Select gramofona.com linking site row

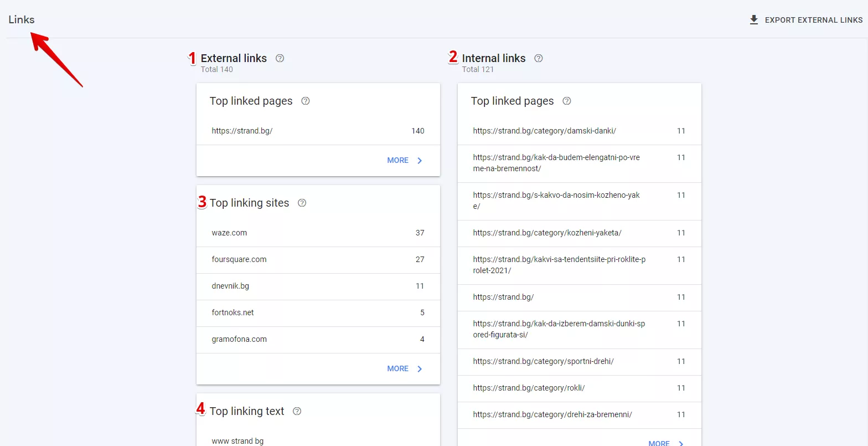point(318,340)
